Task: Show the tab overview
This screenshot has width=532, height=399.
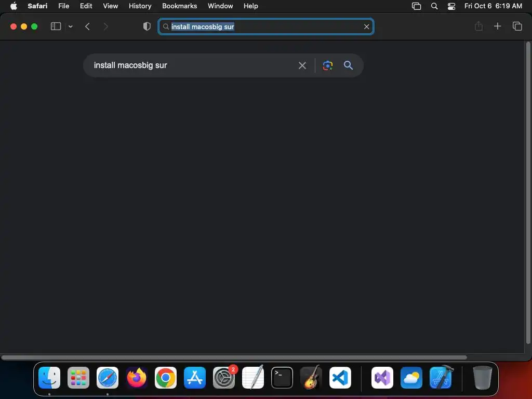Action: 517,26
